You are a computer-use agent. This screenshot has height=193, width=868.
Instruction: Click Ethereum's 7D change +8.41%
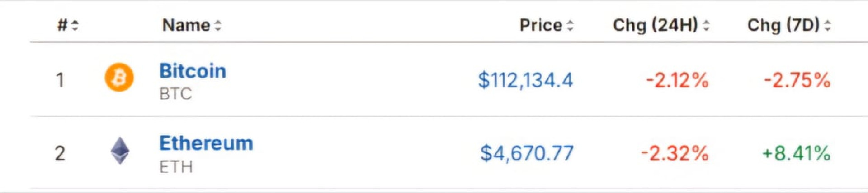click(x=796, y=153)
